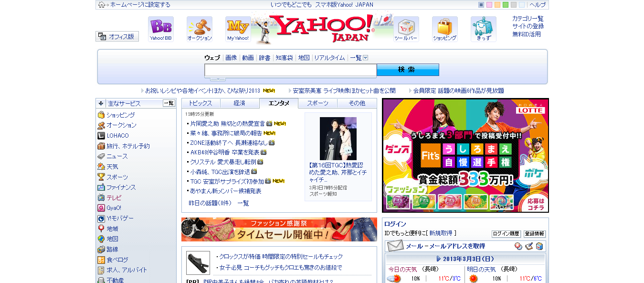Switch to the 経済 news tab
The width and height of the screenshot is (644, 283).
click(x=240, y=103)
